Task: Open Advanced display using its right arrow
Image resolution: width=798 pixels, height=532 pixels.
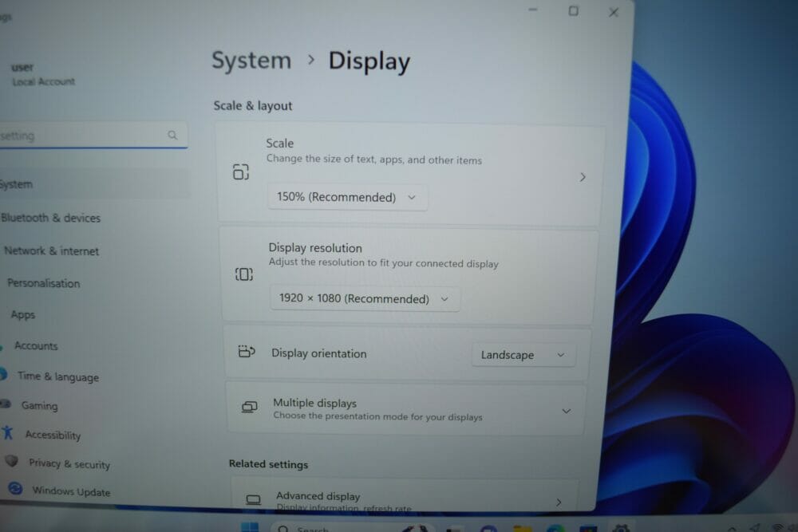Action: tap(559, 502)
